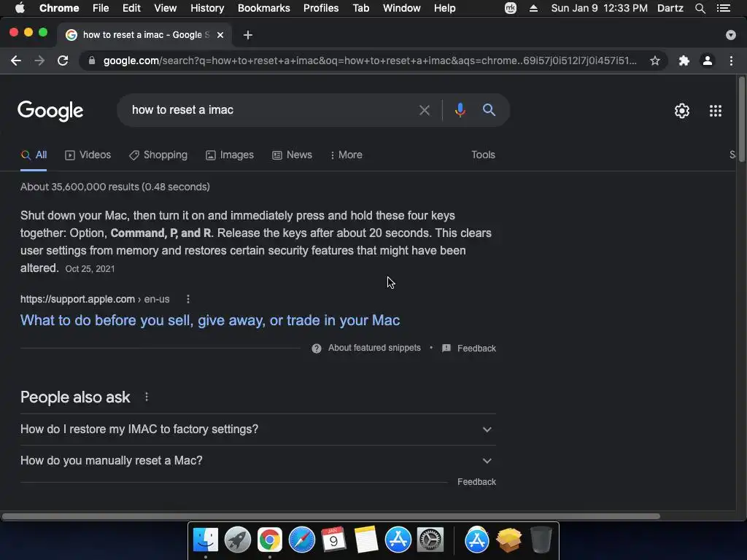Open Control Center list icon in menu bar
747x560 pixels.
[724, 8]
